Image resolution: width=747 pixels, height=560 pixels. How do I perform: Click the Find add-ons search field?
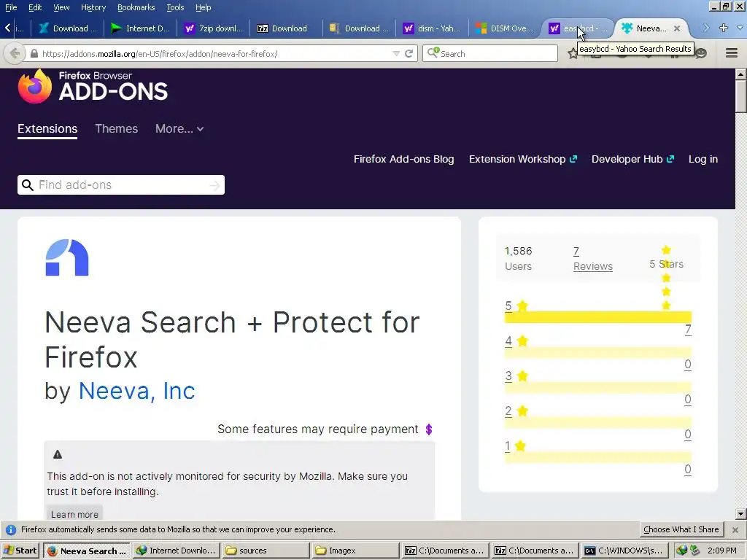(121, 184)
